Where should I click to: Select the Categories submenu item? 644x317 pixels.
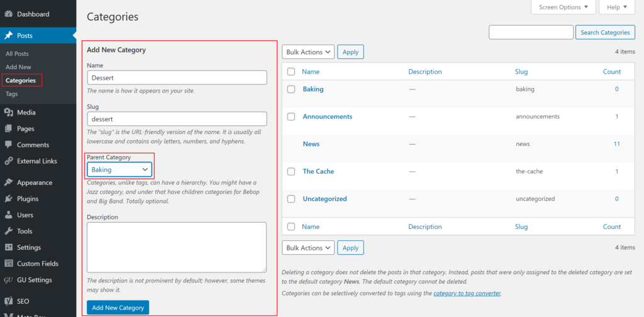(x=21, y=81)
